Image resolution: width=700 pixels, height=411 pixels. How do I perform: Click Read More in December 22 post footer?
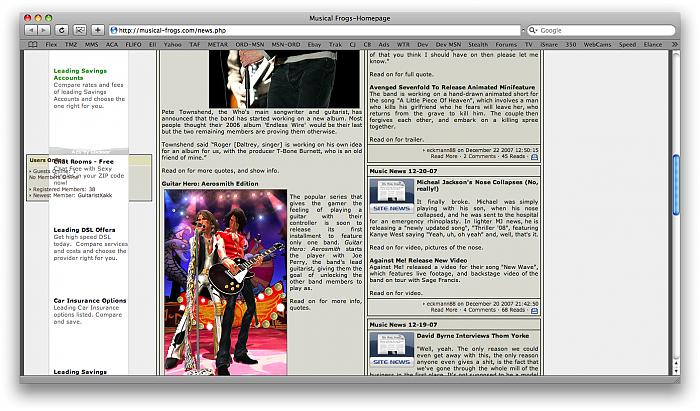444,157
